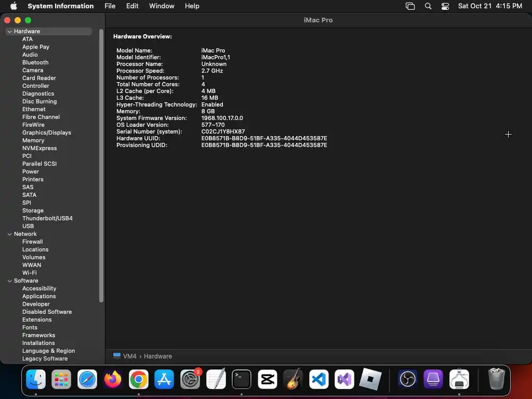Open Spotlight search in menu bar
The width and height of the screenshot is (532, 399).
[428, 6]
